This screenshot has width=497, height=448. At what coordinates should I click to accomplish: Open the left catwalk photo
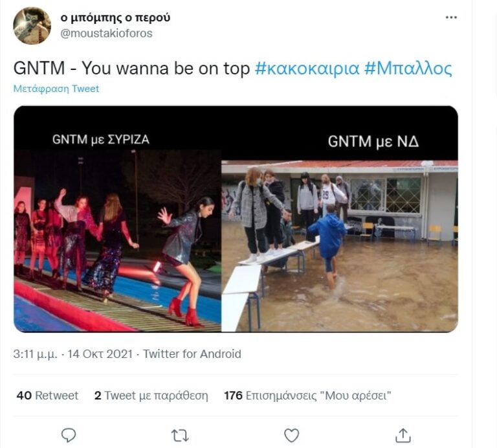coord(117,240)
